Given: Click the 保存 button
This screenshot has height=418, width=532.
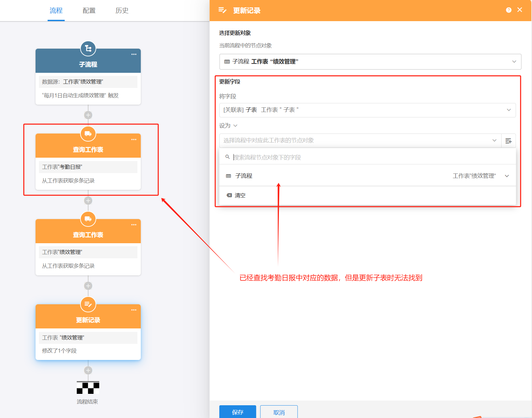Looking at the screenshot, I should 238,412.
